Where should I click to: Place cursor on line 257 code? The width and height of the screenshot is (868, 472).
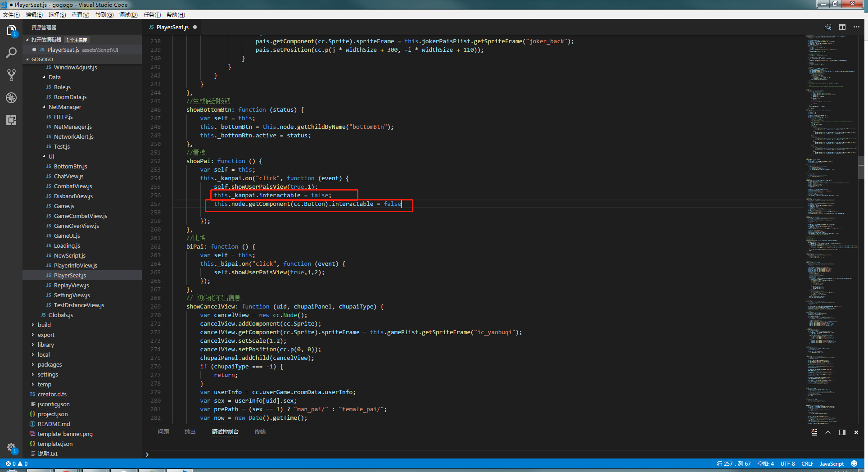pos(307,204)
